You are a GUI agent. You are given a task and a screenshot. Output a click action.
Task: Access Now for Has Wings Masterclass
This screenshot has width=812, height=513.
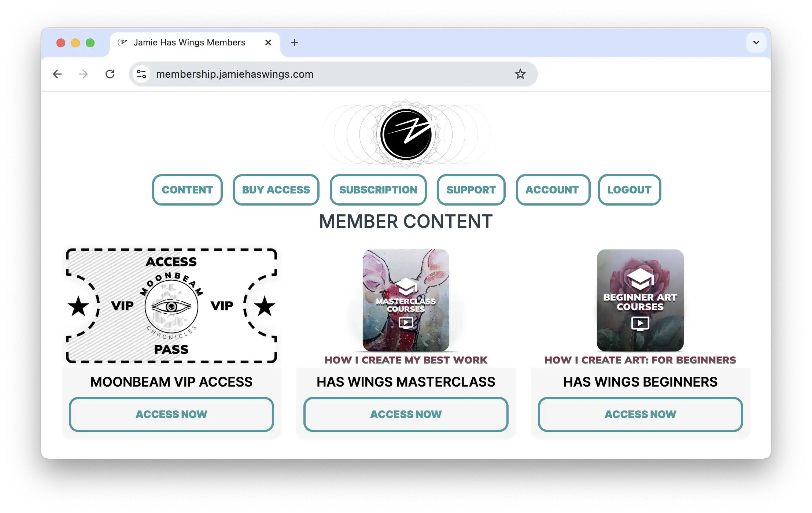coord(406,414)
